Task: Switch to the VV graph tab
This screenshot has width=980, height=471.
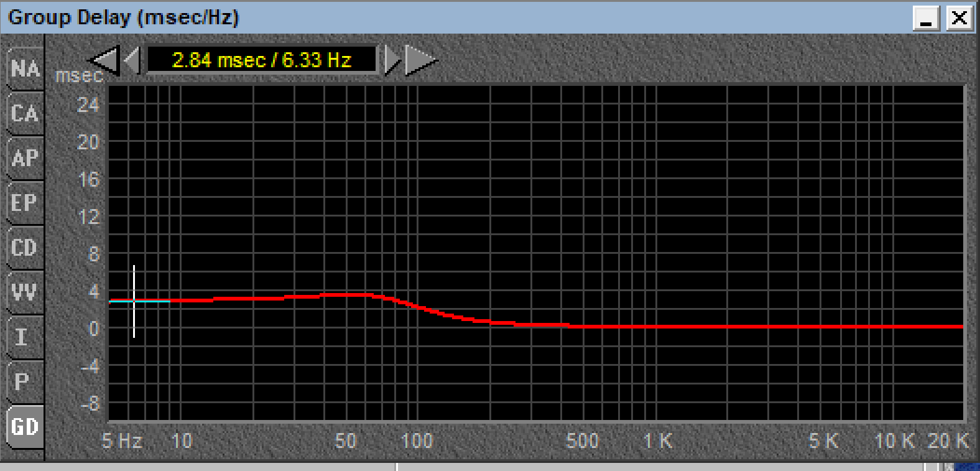Action: click(25, 292)
